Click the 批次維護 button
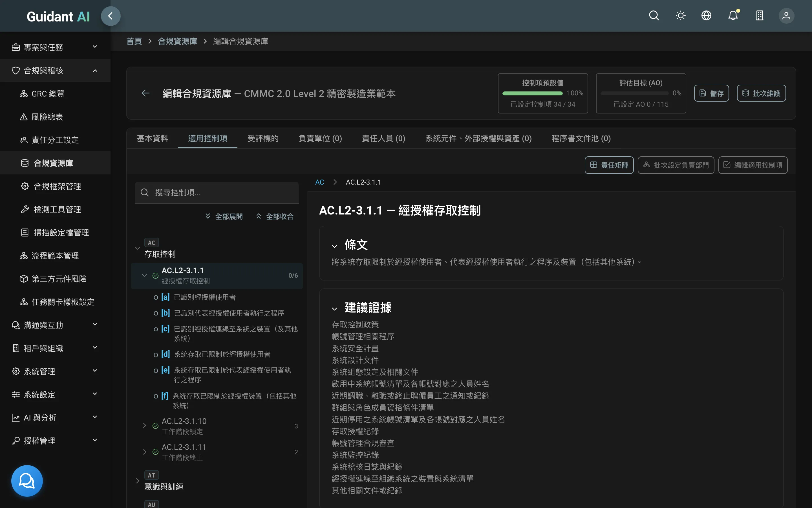Screen dimensions: 812x508 [761, 93]
